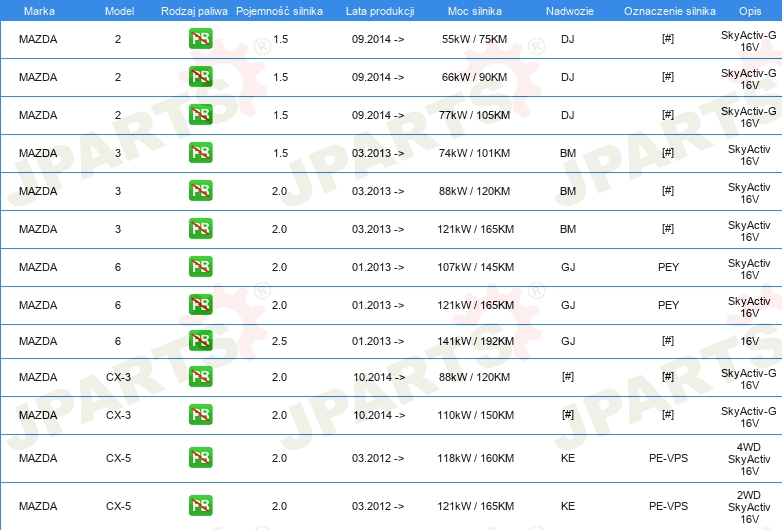Click PE-VPS engine code in CX-5 121kW row

(x=668, y=506)
